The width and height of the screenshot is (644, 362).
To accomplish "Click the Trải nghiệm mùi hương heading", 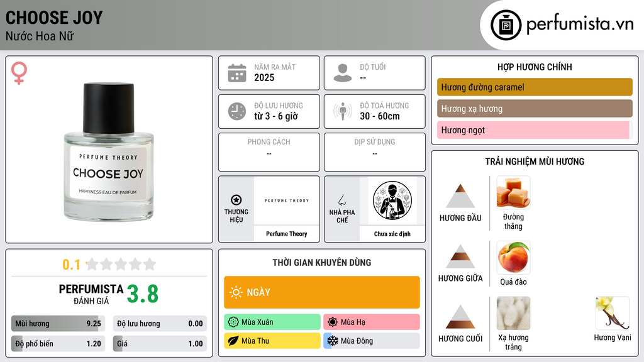I will coord(535,162).
